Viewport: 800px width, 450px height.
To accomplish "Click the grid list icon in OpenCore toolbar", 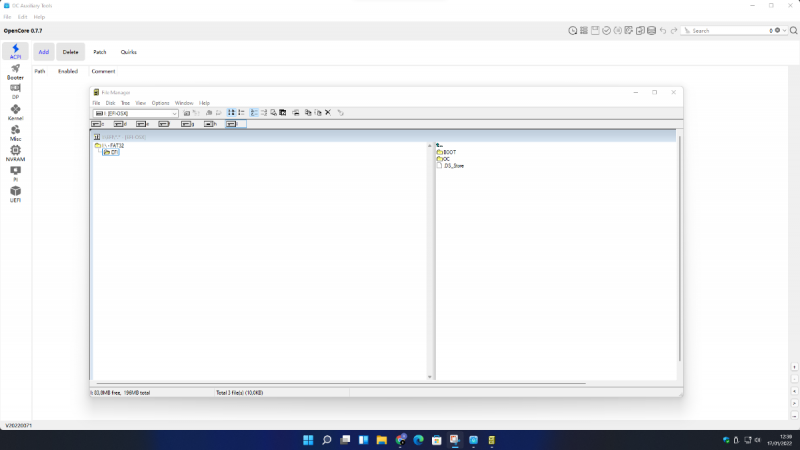I will point(584,31).
